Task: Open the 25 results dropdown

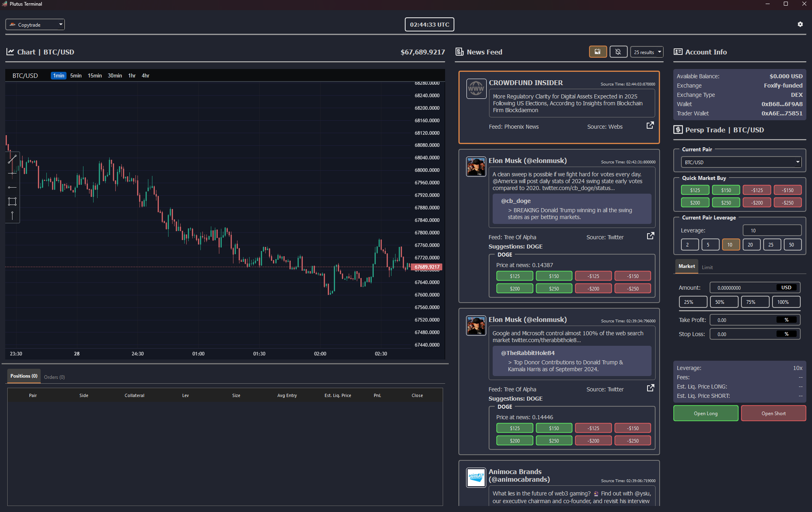Action: [x=647, y=52]
